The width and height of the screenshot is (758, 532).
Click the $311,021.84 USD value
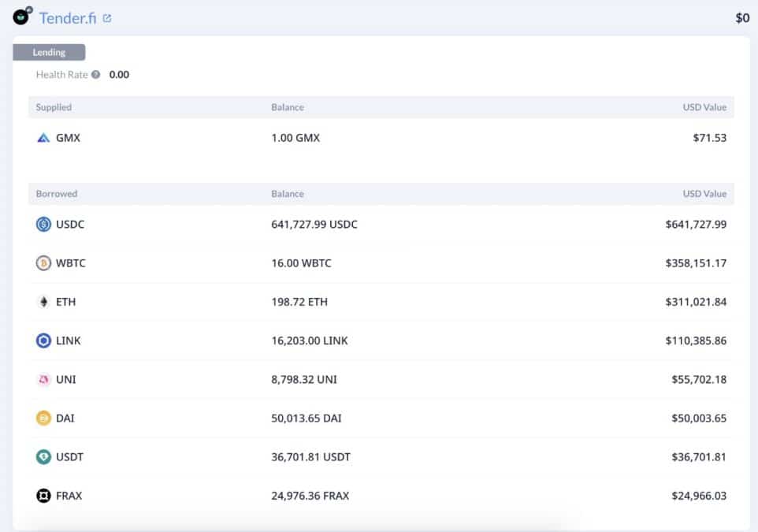696,302
